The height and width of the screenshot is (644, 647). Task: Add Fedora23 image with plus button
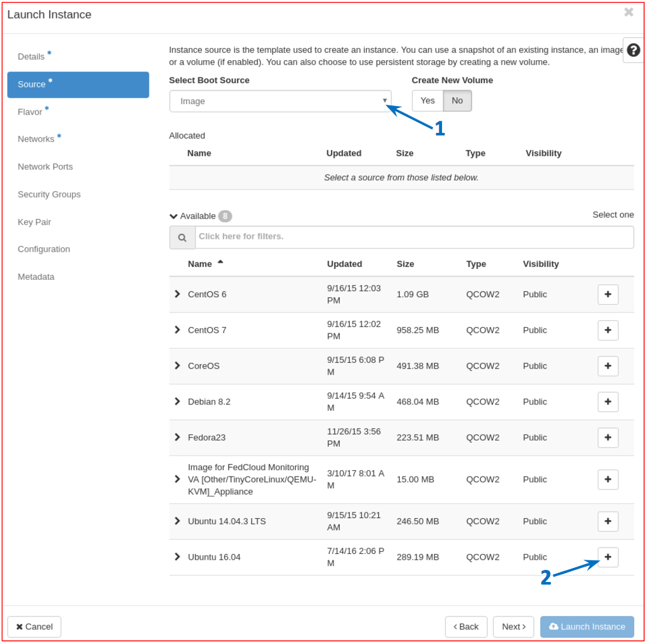click(607, 438)
